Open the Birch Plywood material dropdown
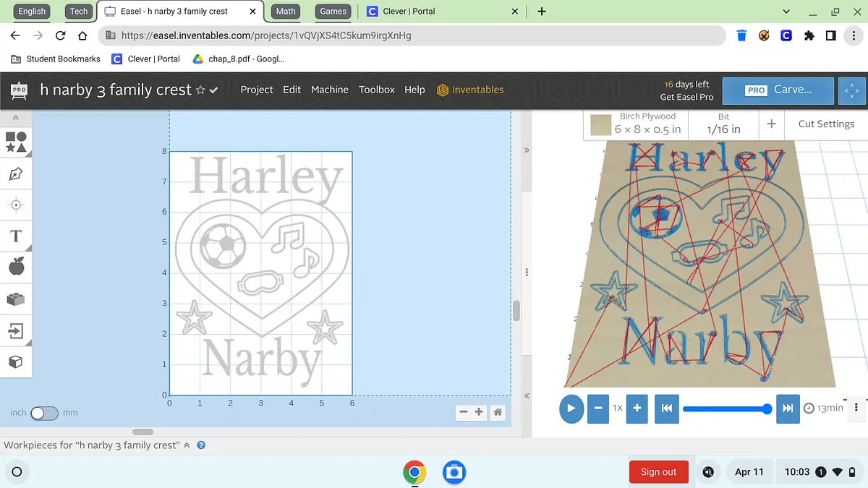The height and width of the screenshot is (488, 868). tap(635, 124)
